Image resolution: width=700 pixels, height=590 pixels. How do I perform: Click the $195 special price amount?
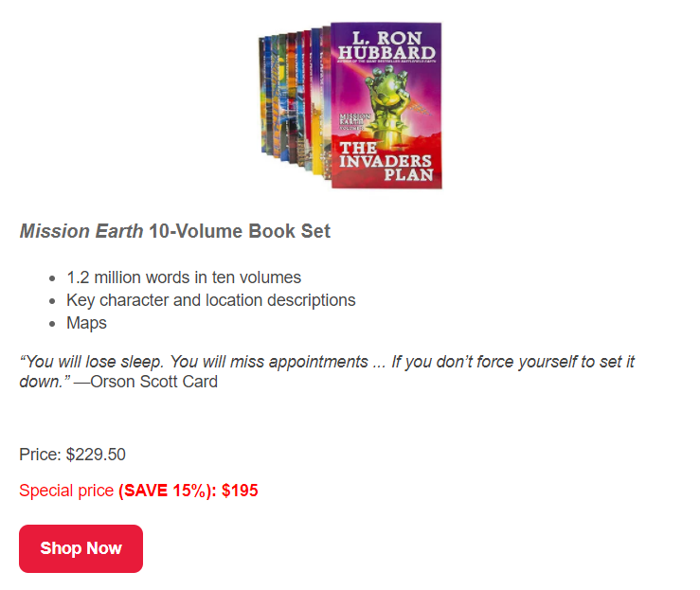(x=240, y=491)
